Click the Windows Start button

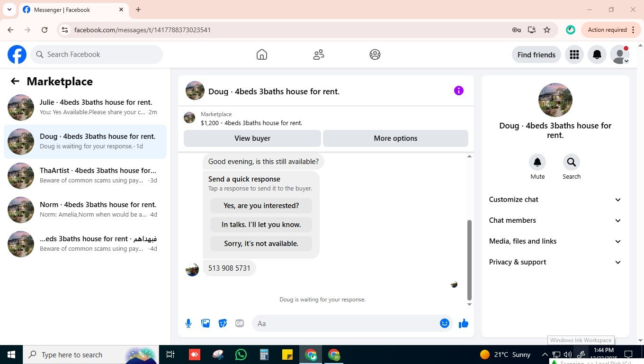tap(11, 355)
